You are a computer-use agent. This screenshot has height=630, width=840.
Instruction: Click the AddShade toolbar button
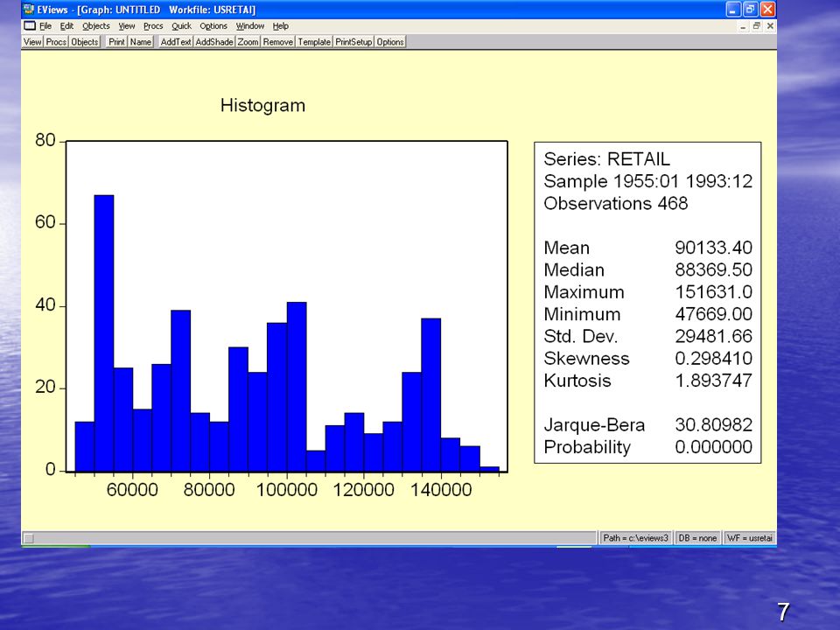pos(214,42)
